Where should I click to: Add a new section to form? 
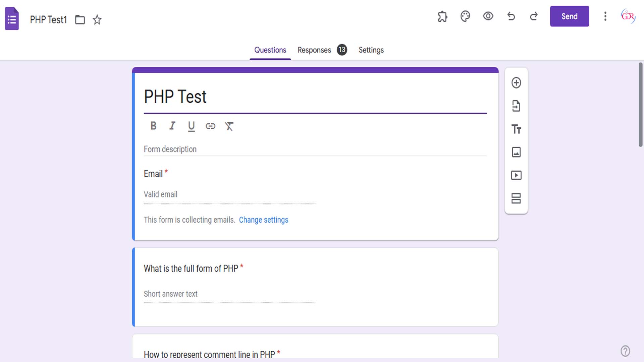click(x=516, y=198)
